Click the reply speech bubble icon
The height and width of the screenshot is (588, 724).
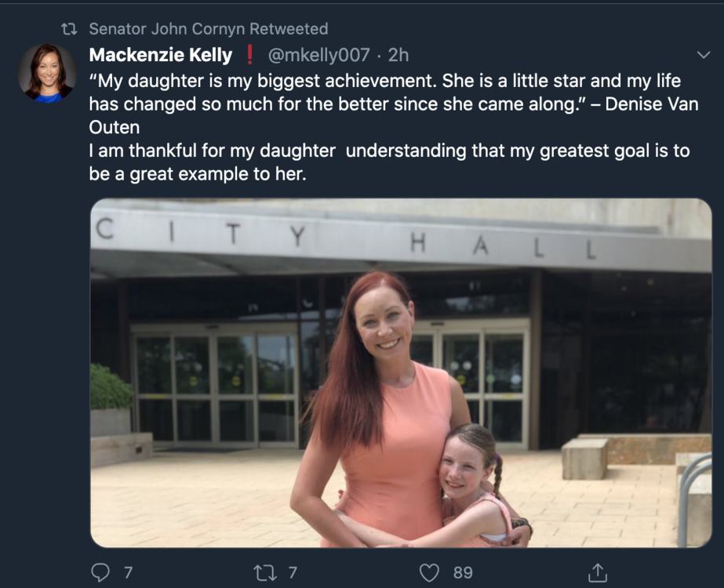[x=100, y=572]
